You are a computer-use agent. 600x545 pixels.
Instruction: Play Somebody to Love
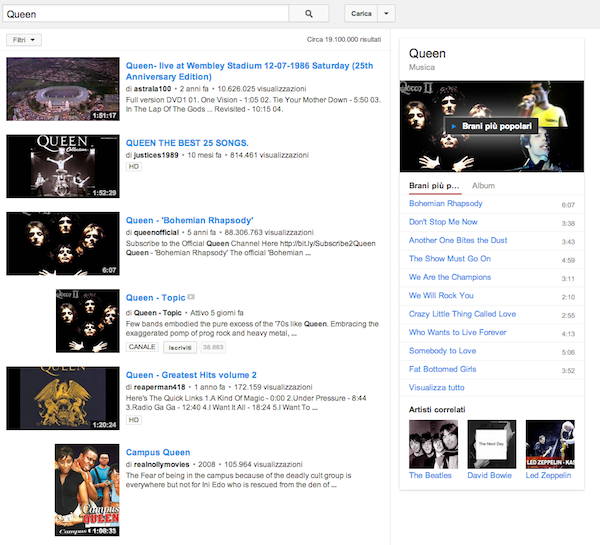coord(442,351)
